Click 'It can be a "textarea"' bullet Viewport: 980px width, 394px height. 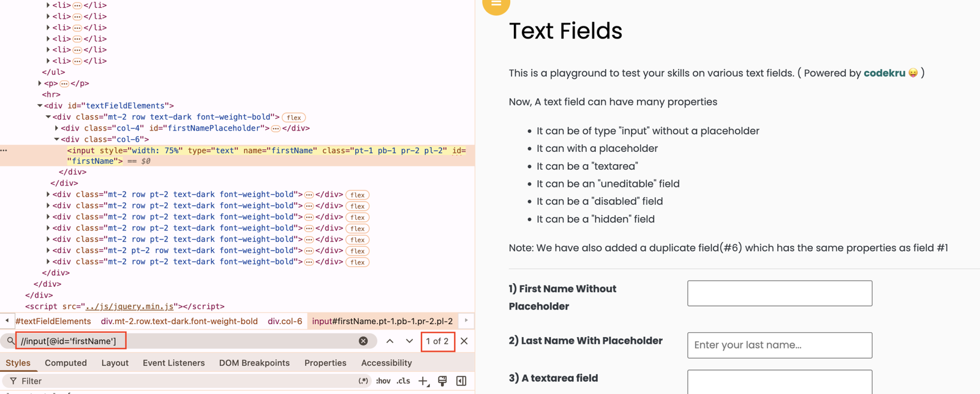587,166
